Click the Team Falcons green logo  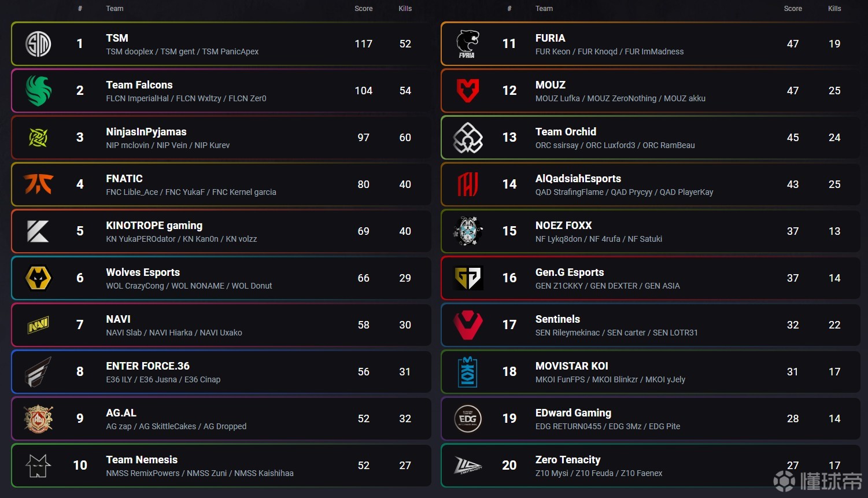(x=39, y=91)
